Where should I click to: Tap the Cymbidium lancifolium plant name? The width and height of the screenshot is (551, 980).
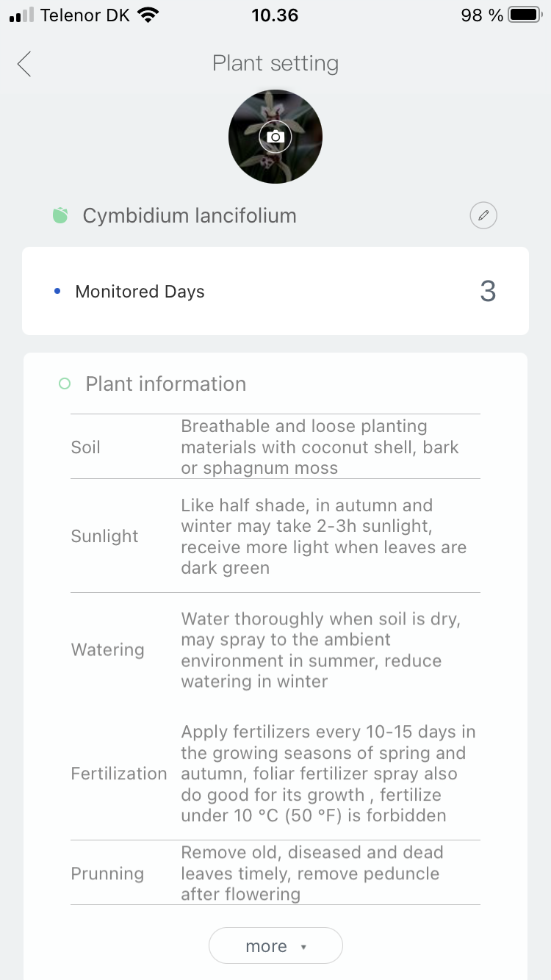(190, 216)
